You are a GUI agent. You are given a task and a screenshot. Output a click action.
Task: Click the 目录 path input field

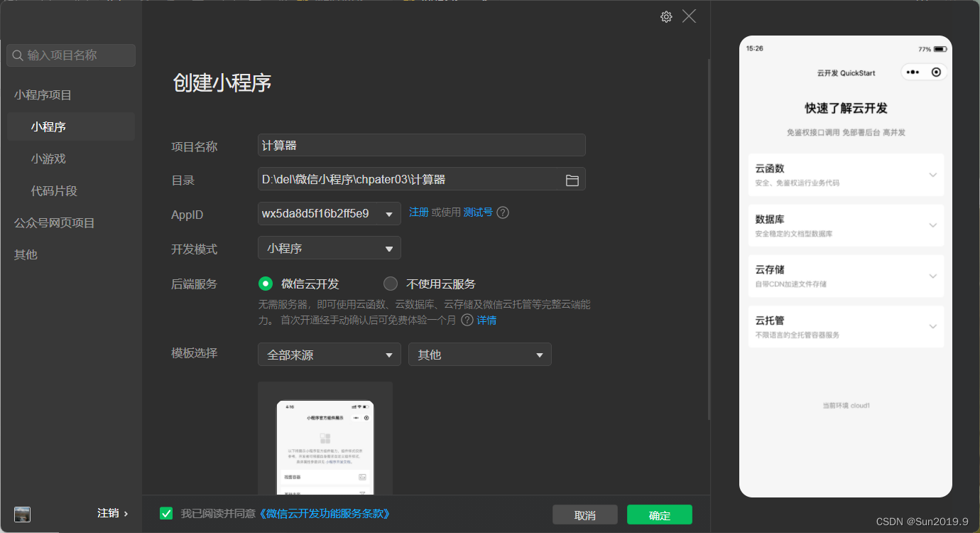pos(422,179)
